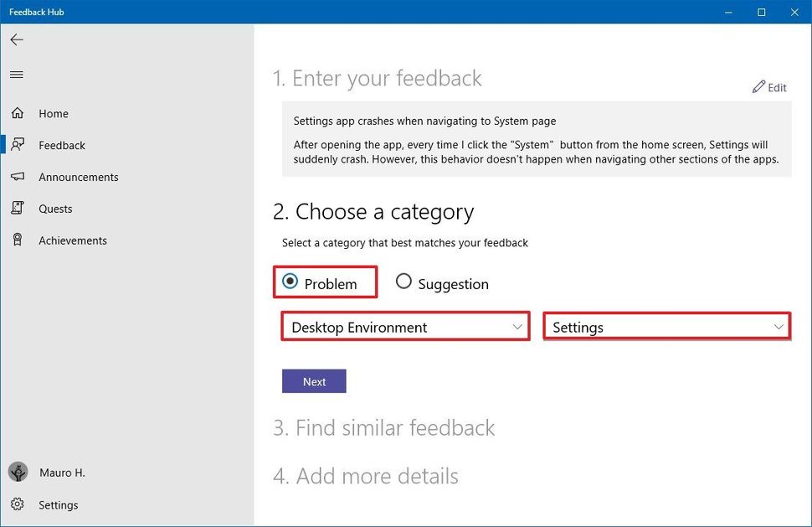The height and width of the screenshot is (527, 812).
Task: Open the Desktop Environment category dropdown
Action: pos(405,327)
